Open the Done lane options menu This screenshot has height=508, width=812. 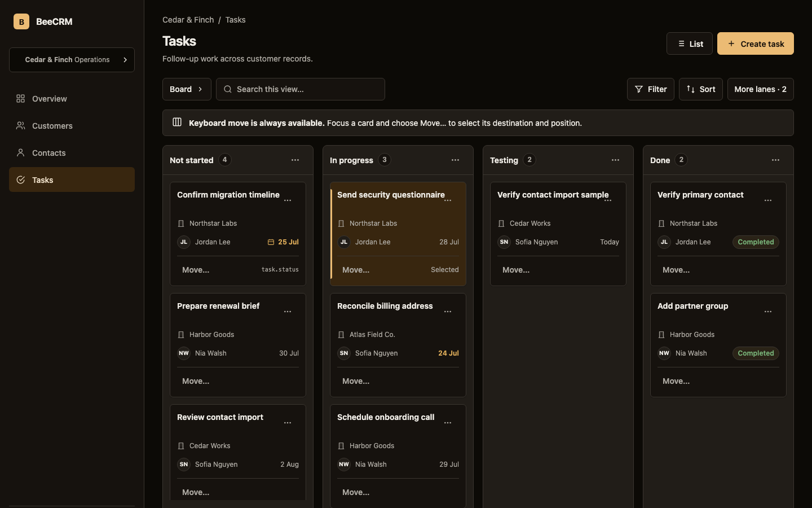coord(775,160)
